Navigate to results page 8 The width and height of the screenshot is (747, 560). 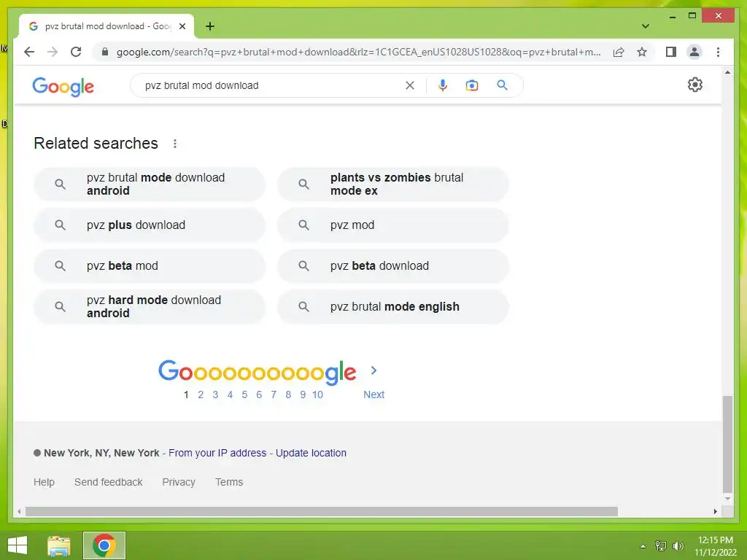click(287, 394)
